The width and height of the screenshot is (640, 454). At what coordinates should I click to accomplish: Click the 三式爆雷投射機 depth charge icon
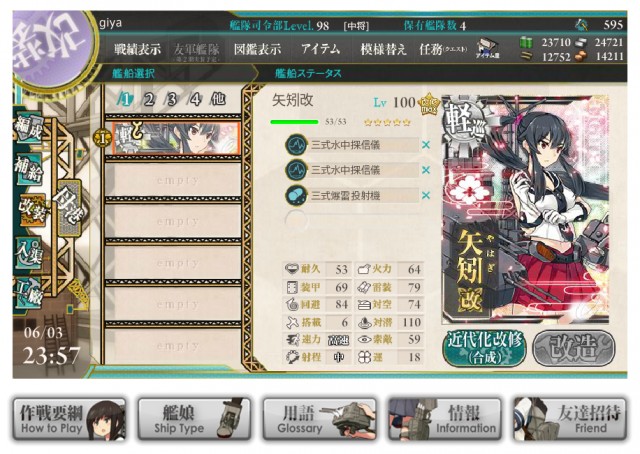(296, 196)
